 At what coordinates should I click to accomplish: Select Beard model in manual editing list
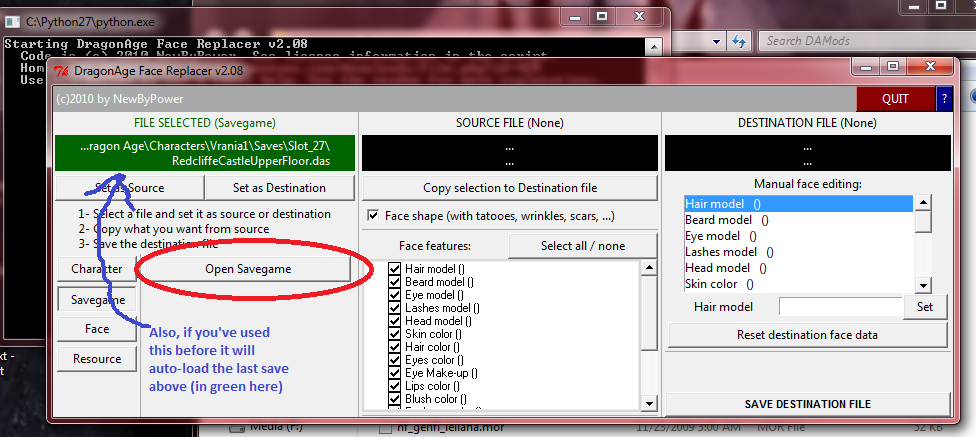coord(798,220)
